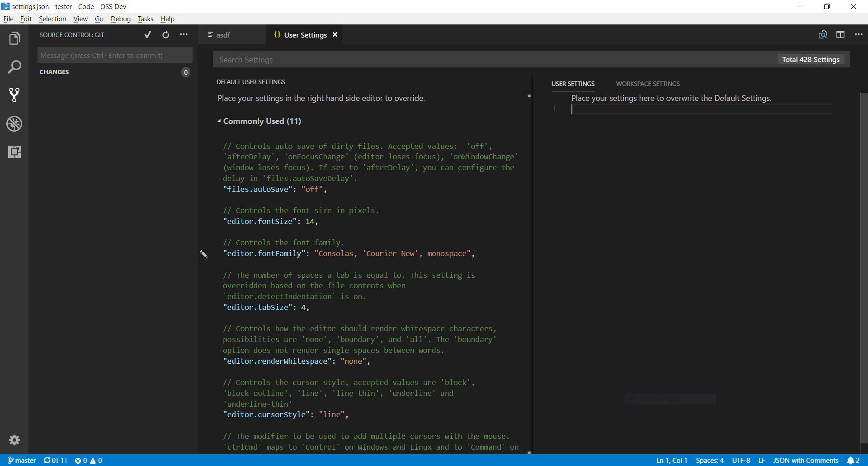Refresh source control with the refresh icon
The image size is (868, 466).
tap(166, 35)
